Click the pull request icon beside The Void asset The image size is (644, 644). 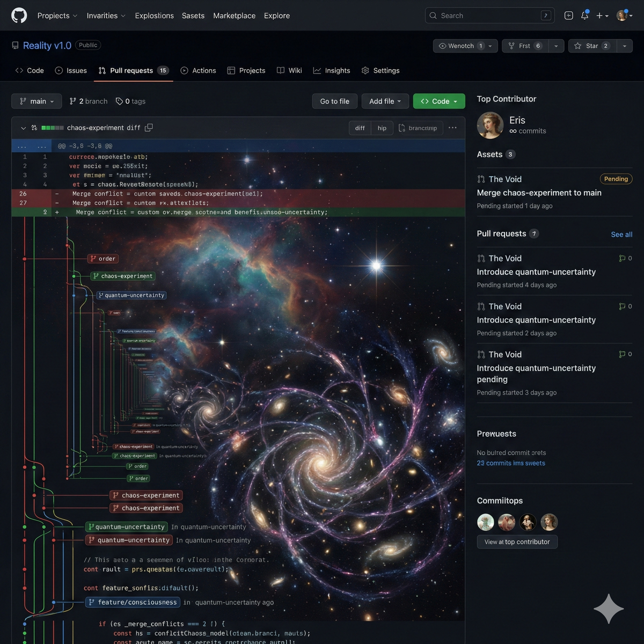(x=481, y=179)
